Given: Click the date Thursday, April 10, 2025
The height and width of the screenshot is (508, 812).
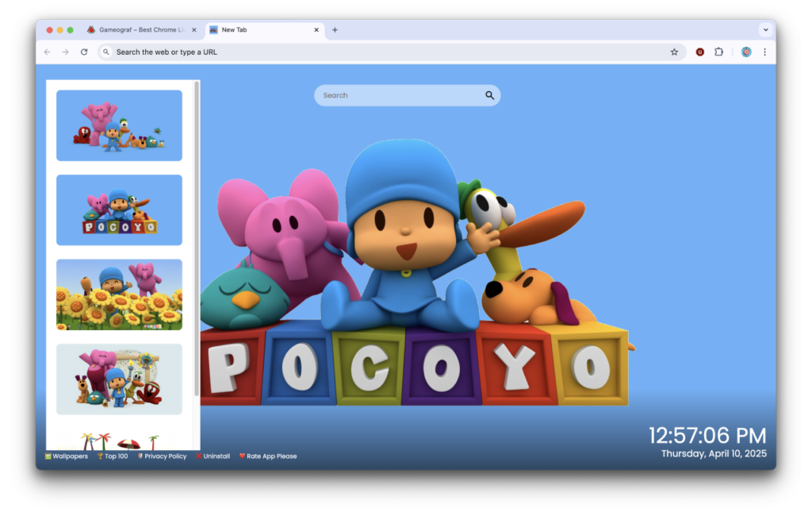Looking at the screenshot, I should coord(714,453).
